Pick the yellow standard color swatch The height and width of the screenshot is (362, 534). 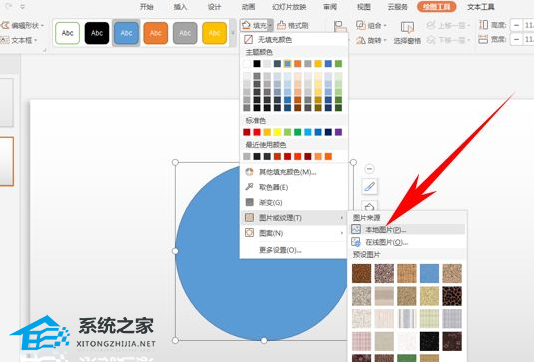pos(277,132)
